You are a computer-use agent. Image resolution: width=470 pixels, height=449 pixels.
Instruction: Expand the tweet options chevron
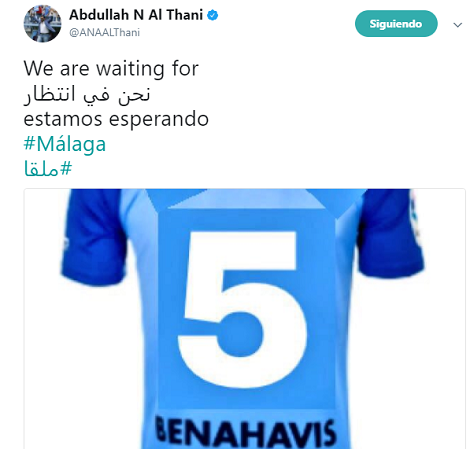click(x=458, y=25)
